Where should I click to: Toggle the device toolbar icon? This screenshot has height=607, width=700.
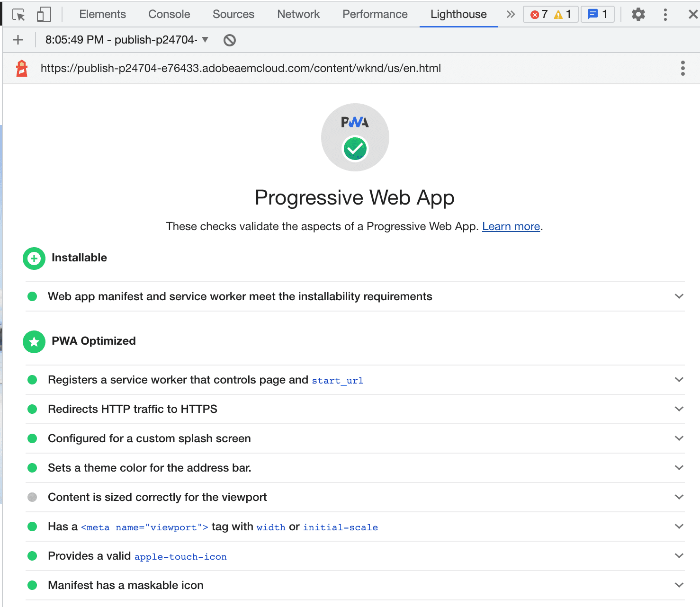pyautogui.click(x=44, y=15)
